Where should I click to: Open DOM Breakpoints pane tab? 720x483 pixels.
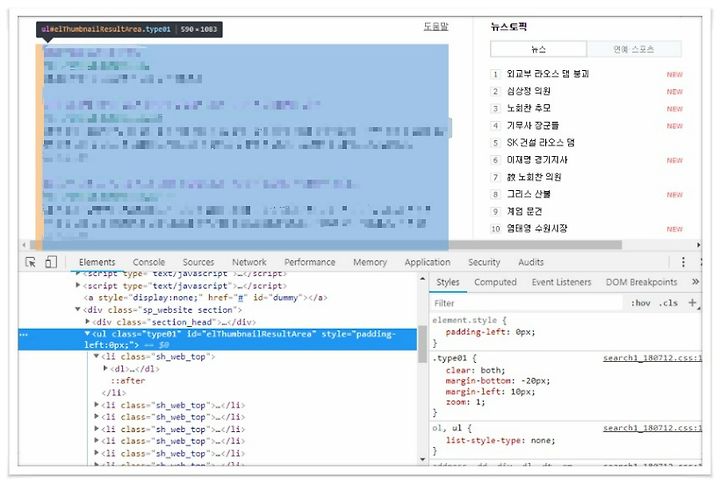[x=641, y=282]
